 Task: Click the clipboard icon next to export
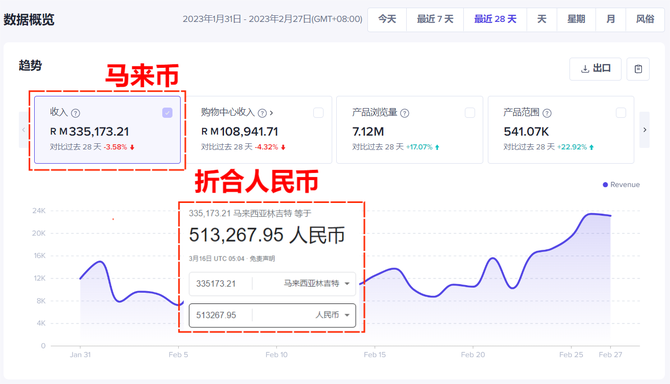[x=638, y=69]
